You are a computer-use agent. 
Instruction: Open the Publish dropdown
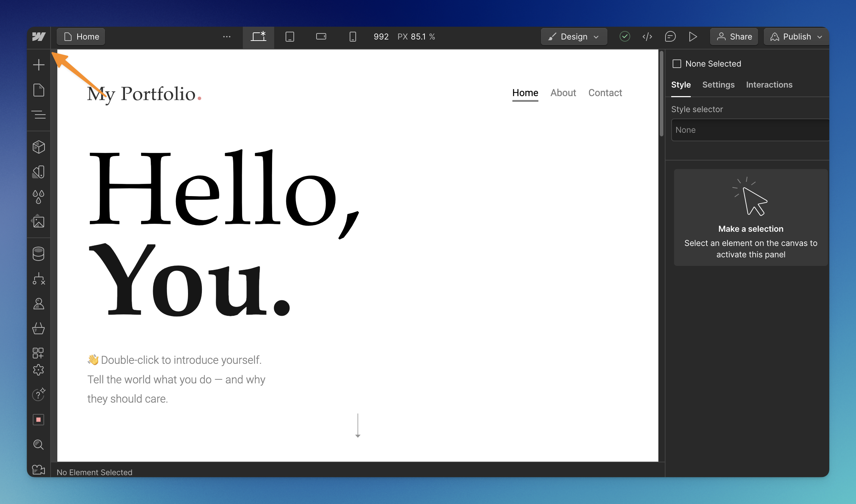click(796, 37)
